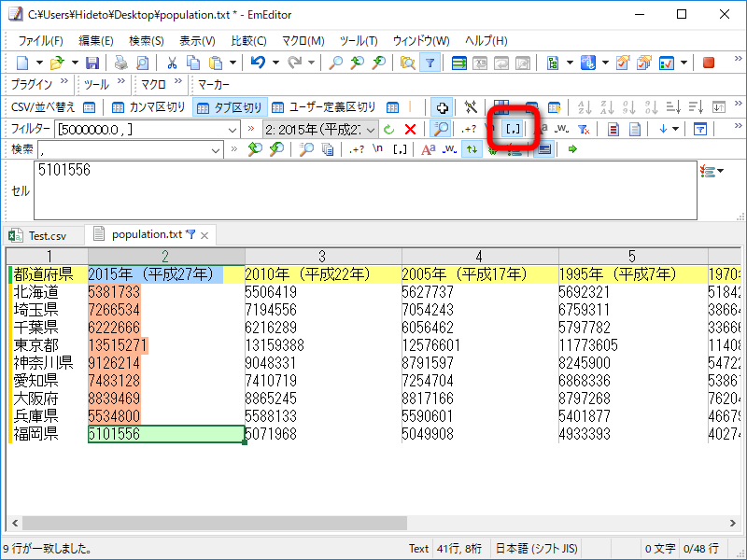Click the sort Z to A icon
Screen dimensions: 747x560
607,107
